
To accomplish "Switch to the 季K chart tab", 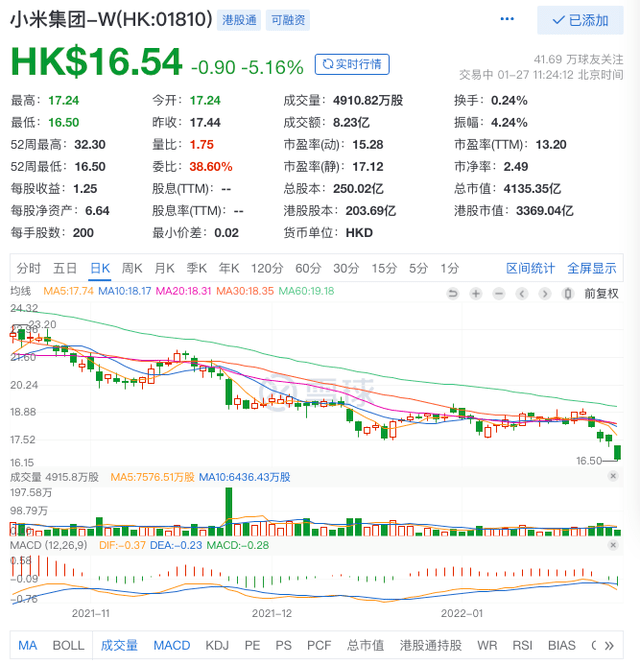I will point(197,268).
